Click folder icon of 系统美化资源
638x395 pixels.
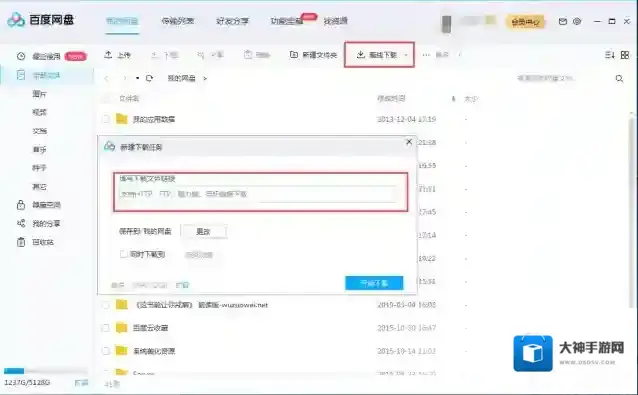(x=122, y=351)
